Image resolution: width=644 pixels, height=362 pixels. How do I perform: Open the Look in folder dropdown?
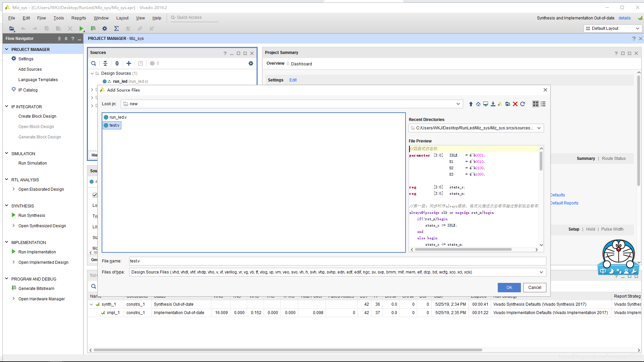click(x=458, y=104)
